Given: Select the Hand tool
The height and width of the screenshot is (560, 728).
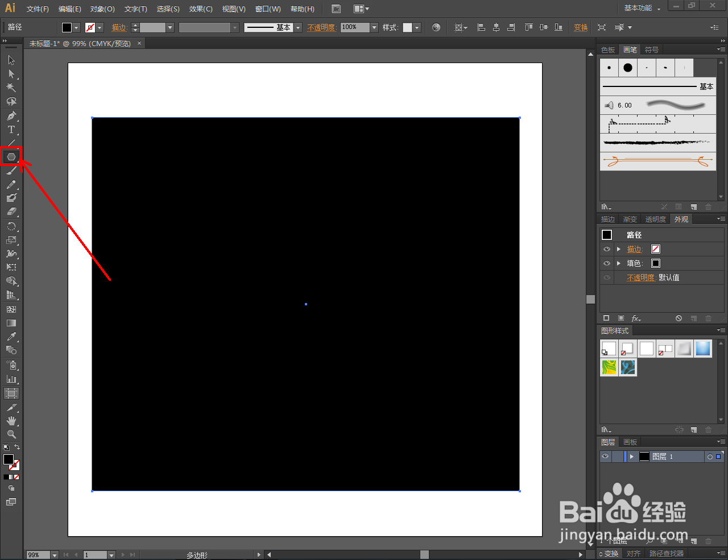Looking at the screenshot, I should 11,421.
